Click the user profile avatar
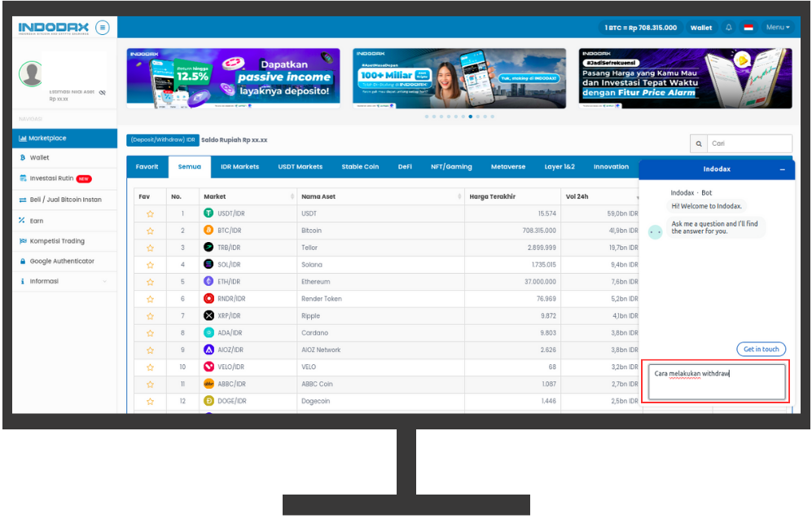Image resolution: width=812 pixels, height=519 pixels. tap(32, 74)
